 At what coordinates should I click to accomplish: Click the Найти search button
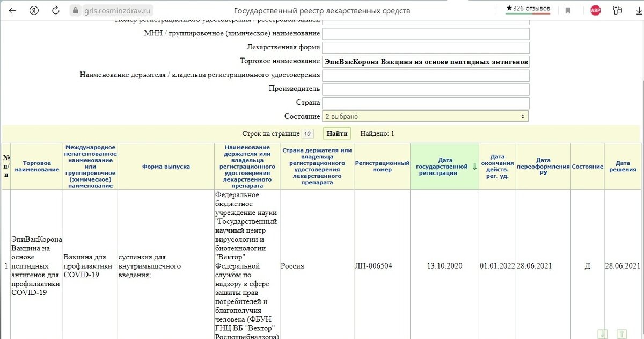(337, 133)
